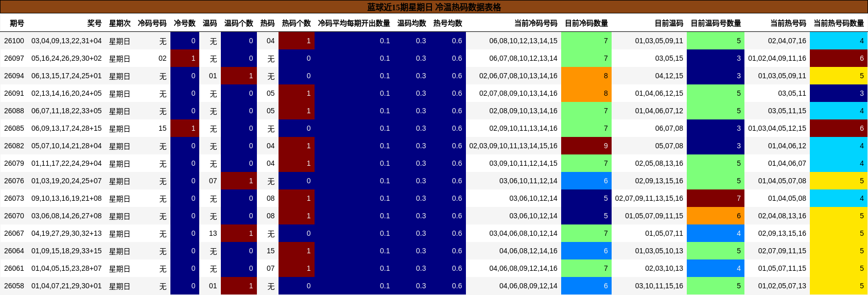Select prize number 01,04,05,15,23,28+07
This screenshot has height=295, width=868.
click(x=66, y=268)
